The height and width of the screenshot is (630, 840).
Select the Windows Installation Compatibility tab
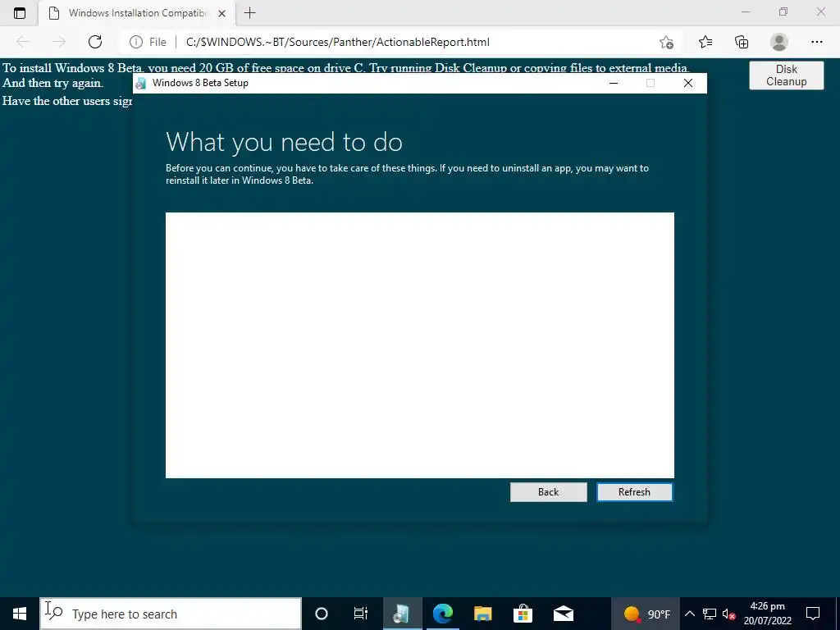coord(138,13)
